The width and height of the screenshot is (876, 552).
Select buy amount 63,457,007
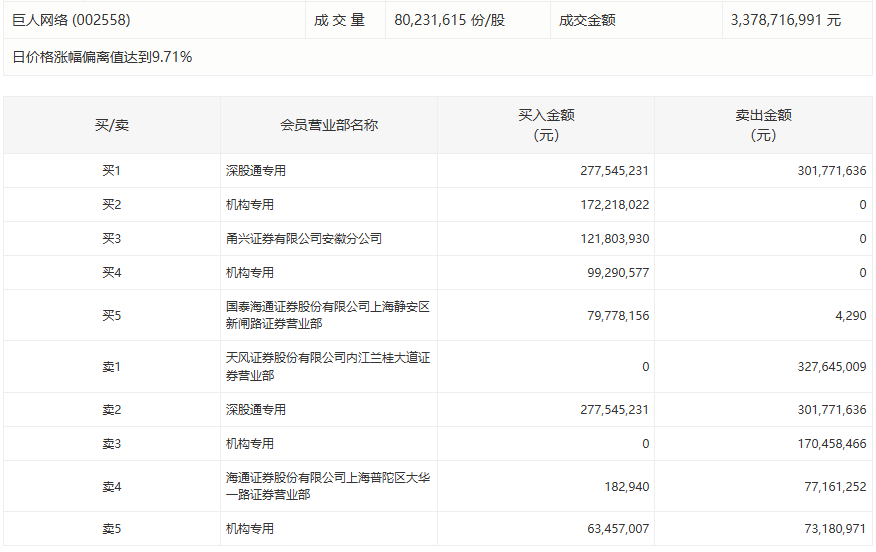[618, 529]
